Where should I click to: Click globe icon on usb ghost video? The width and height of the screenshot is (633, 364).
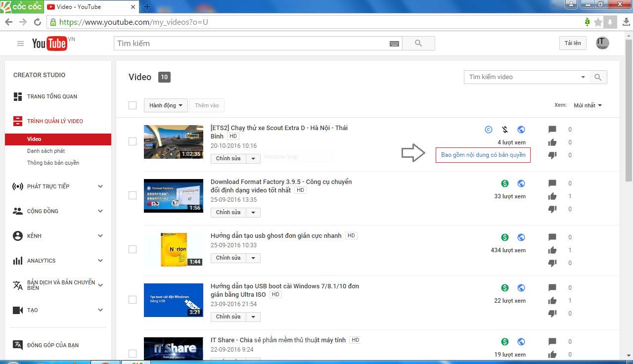pos(521,237)
